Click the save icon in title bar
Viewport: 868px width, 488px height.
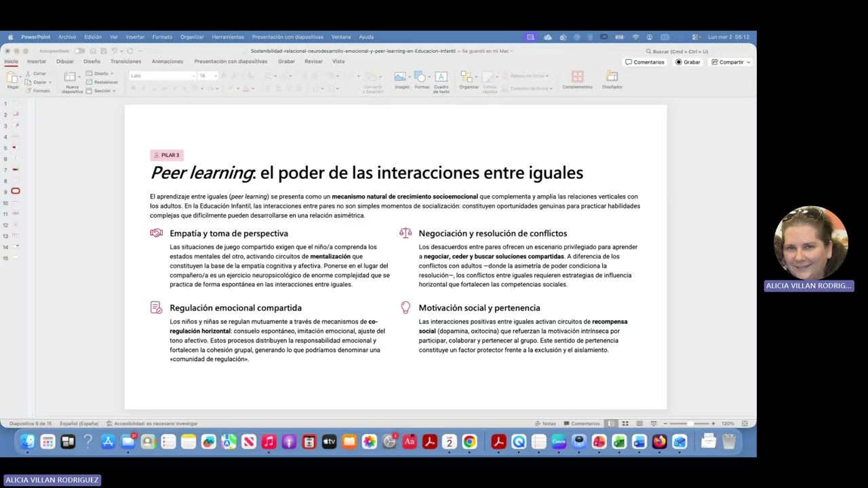click(103, 51)
